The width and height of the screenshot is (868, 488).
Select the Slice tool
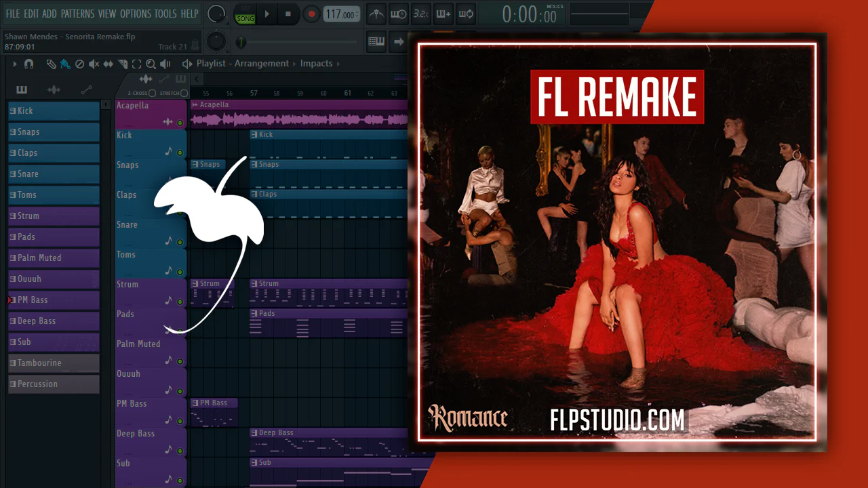pos(123,64)
